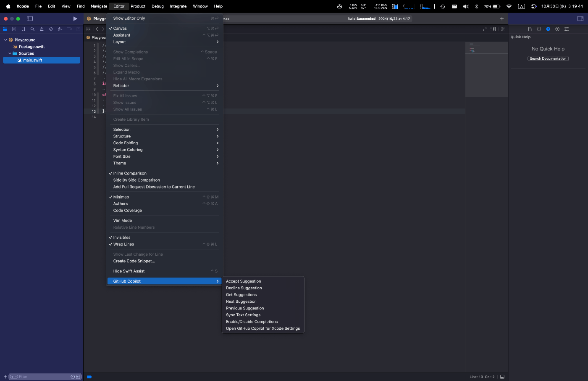This screenshot has height=381, width=588.
Task: Open the Product menu in menu bar
Action: (138, 6)
